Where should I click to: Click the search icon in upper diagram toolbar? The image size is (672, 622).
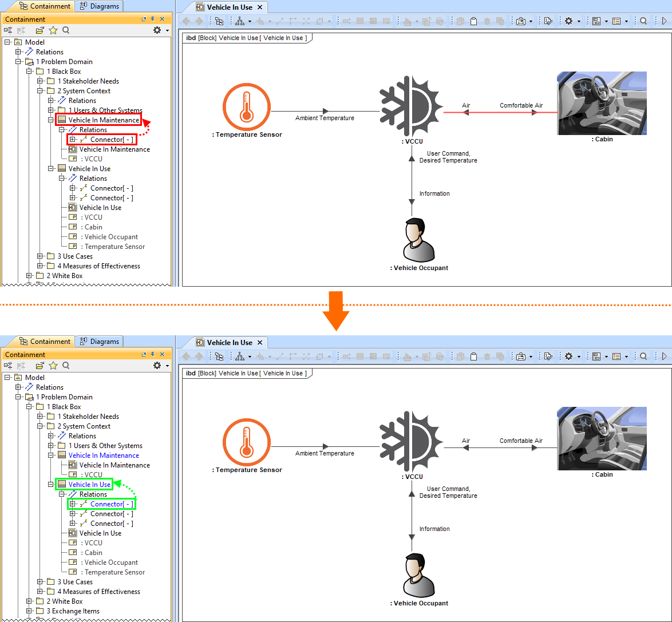643,21
